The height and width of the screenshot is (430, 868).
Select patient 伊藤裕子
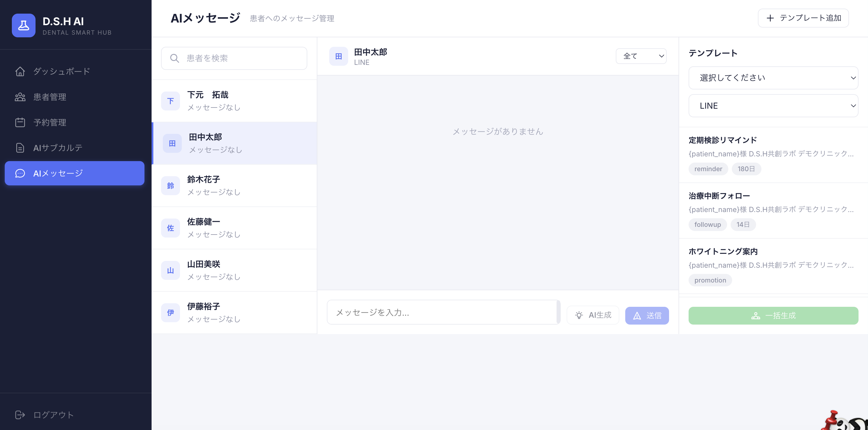[x=234, y=313]
